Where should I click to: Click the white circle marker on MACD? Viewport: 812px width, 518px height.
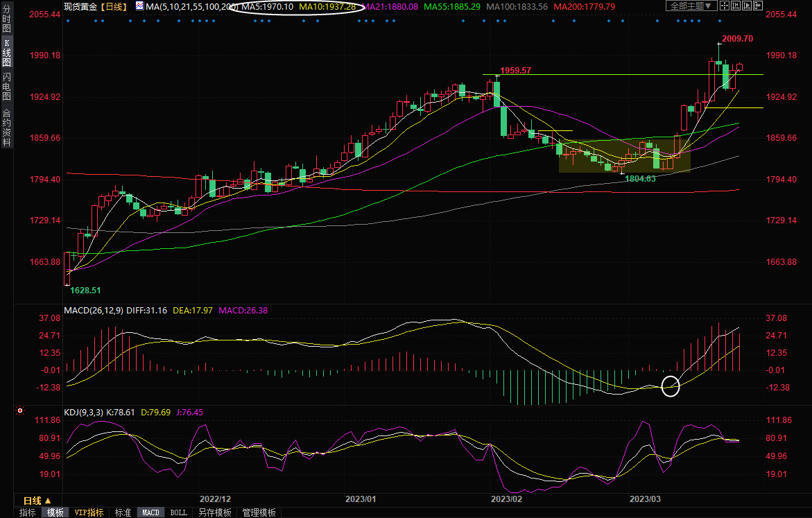coord(671,386)
